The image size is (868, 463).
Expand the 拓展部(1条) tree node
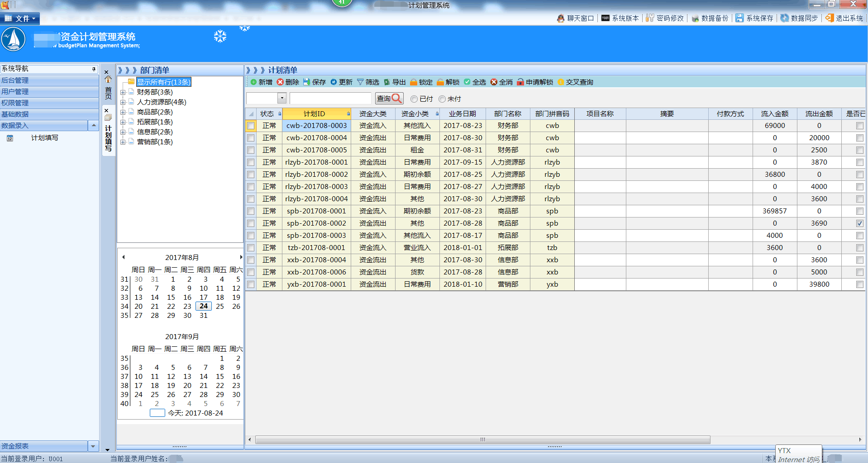pos(123,122)
